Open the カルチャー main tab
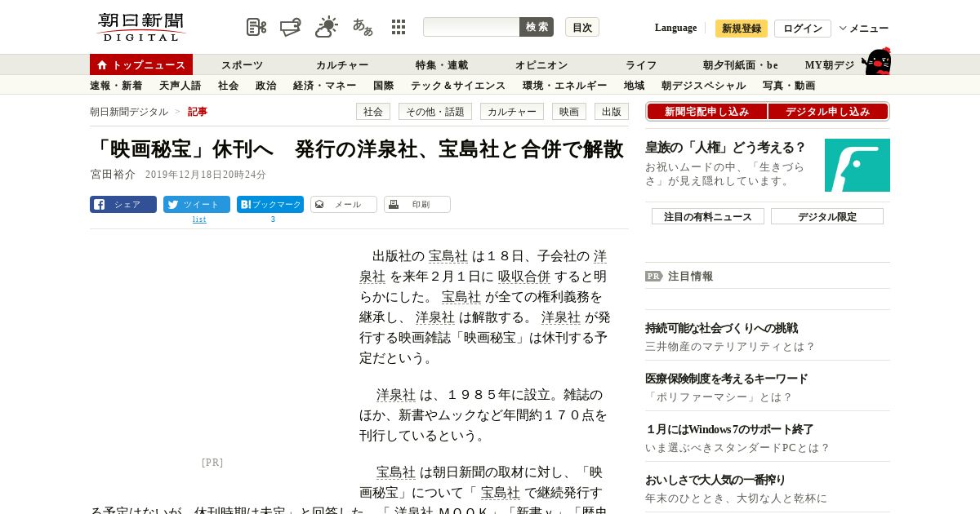The image size is (980, 514). pyautogui.click(x=342, y=65)
